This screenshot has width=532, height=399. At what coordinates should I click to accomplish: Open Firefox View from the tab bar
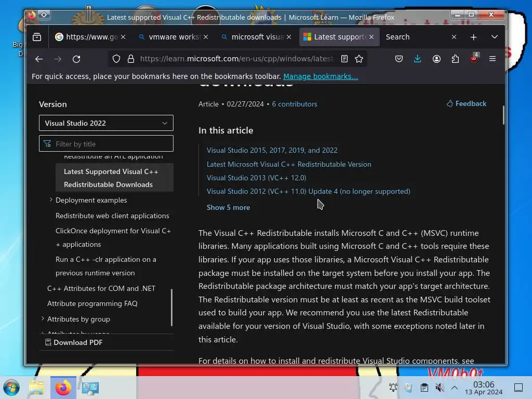(37, 37)
